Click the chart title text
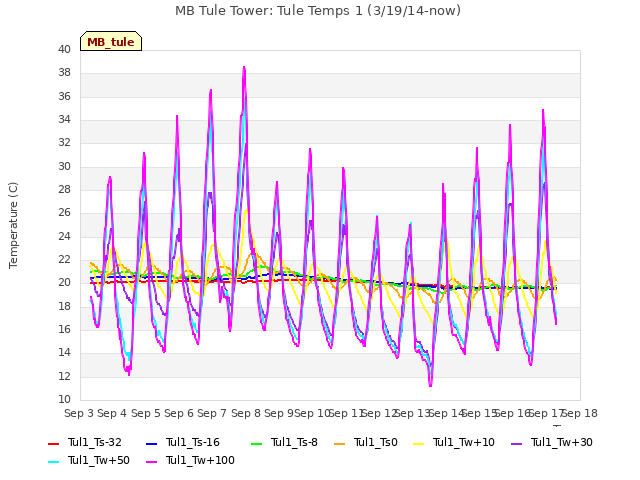 318,11
